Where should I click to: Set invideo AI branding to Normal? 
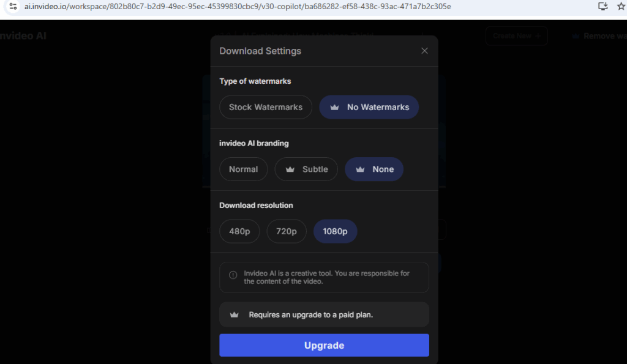[x=244, y=169]
